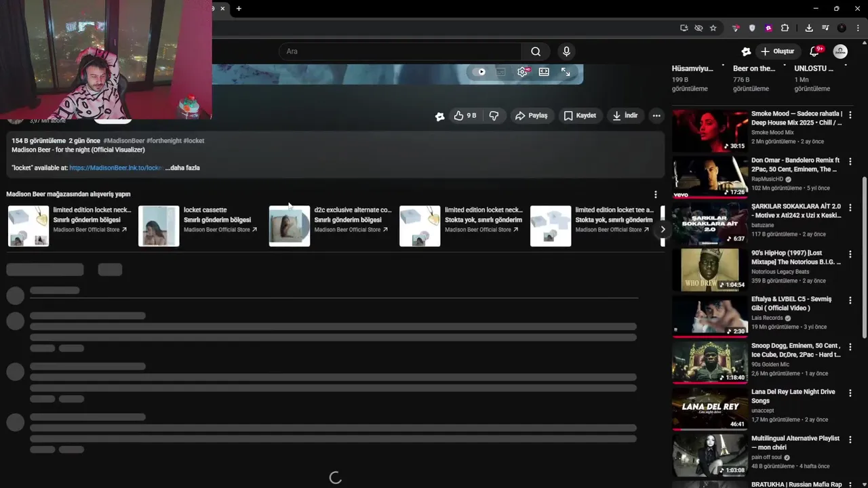Open options menu for Eftalya & LVBEL C5 video
This screenshot has height=488, width=868.
(x=850, y=300)
